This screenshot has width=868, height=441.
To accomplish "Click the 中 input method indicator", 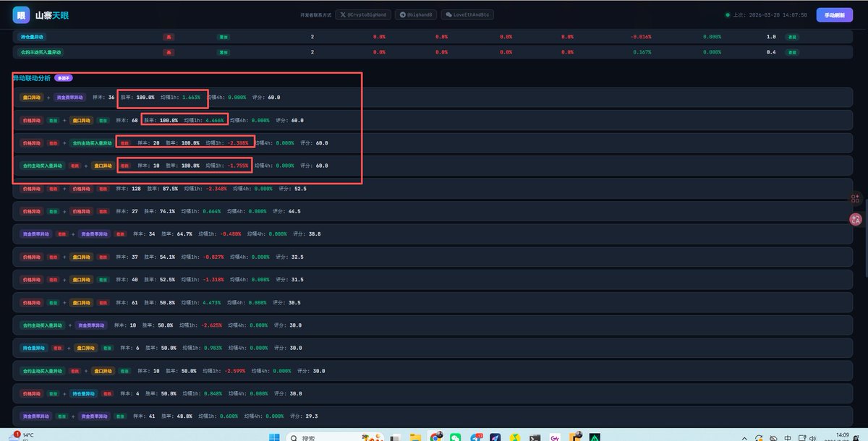I will coord(788,437).
